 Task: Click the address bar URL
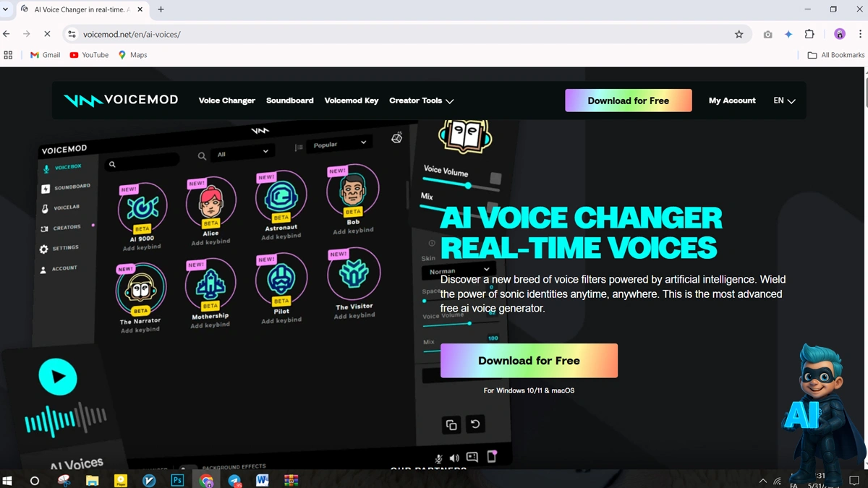click(x=132, y=34)
